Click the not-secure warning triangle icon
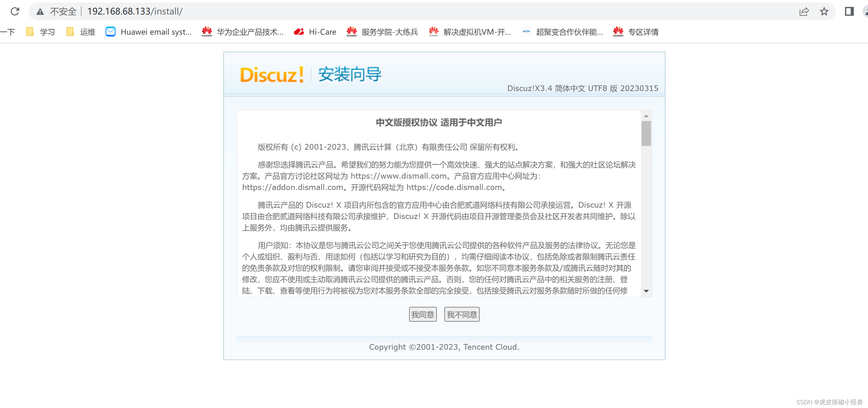The height and width of the screenshot is (408, 868). tap(40, 12)
